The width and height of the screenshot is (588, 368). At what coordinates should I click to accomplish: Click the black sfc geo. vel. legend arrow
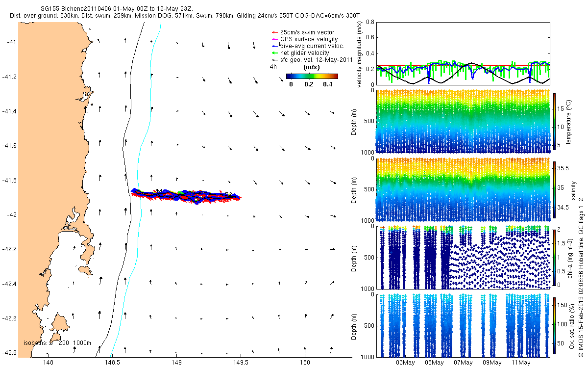[x=275, y=60]
